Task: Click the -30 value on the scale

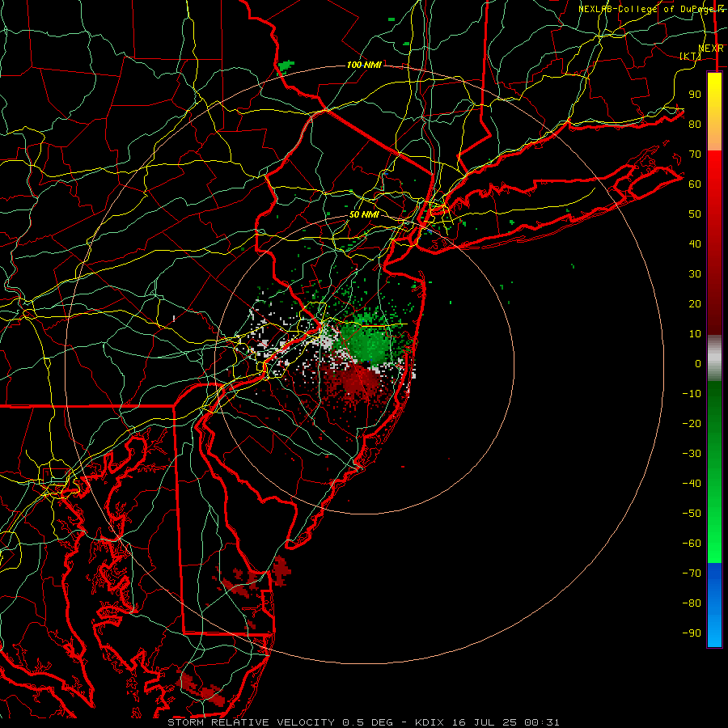Action: (692, 454)
